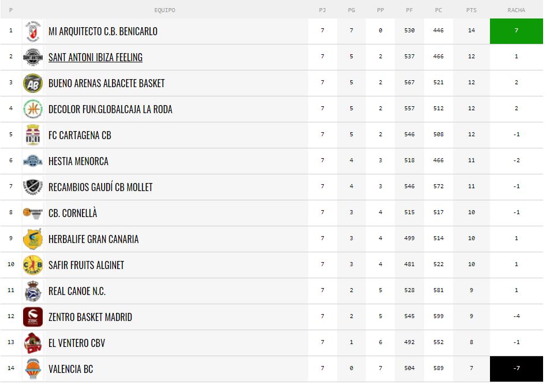The image size is (550, 392).
Task: Click the PTS column header
Action: tap(471, 10)
